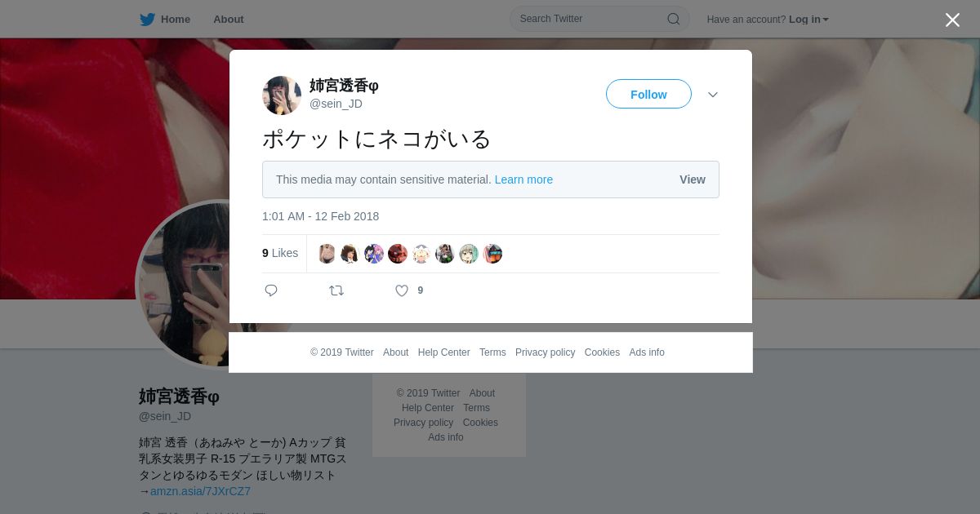Open the Log in dropdown
This screenshot has height=514, width=980.
(x=808, y=20)
